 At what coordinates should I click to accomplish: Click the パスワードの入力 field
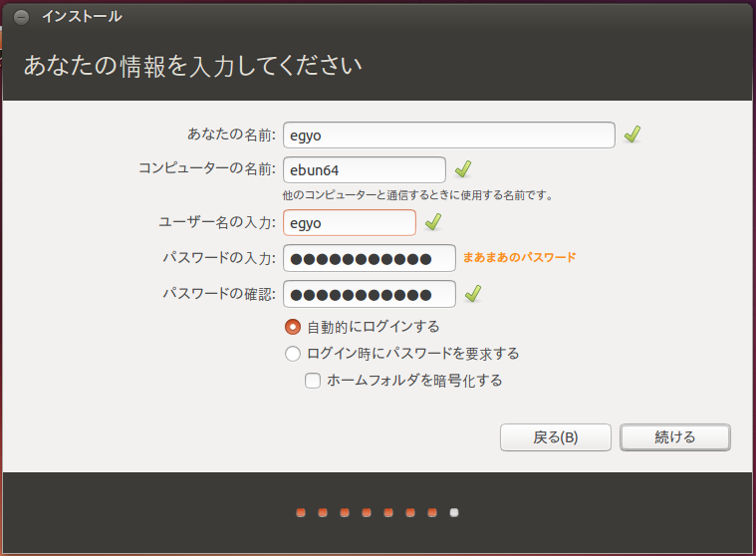pyautogui.click(x=370, y=258)
